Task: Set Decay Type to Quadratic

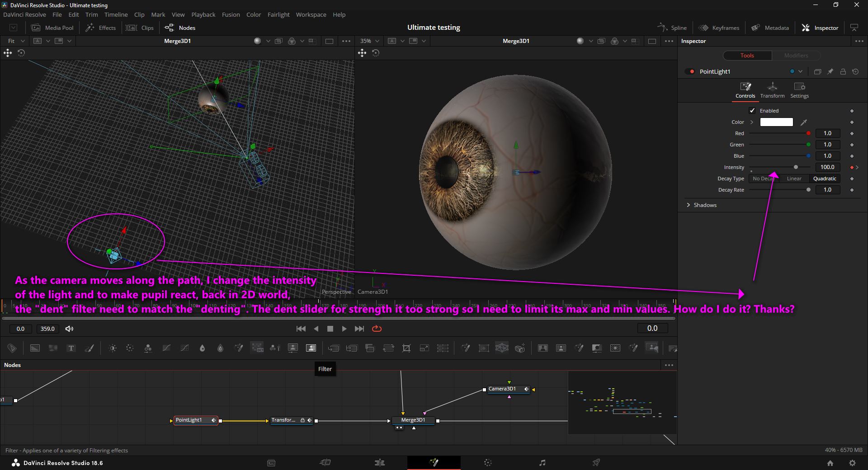Action: [x=825, y=179]
